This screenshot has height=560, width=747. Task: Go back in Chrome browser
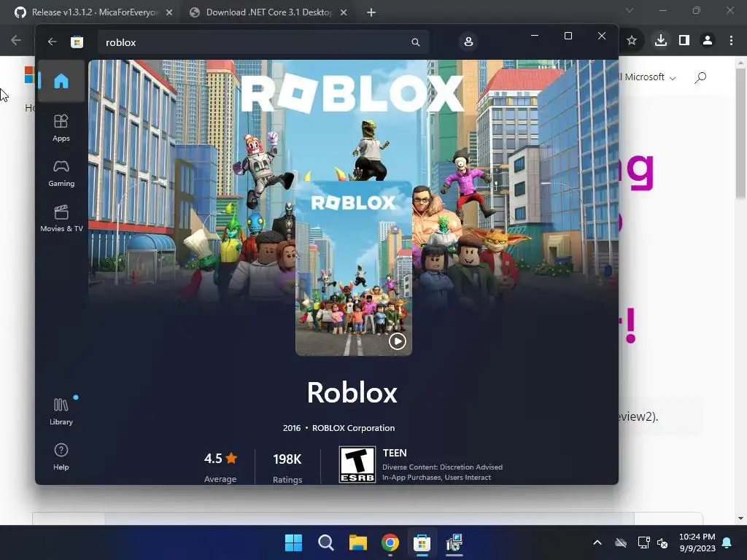coord(16,41)
